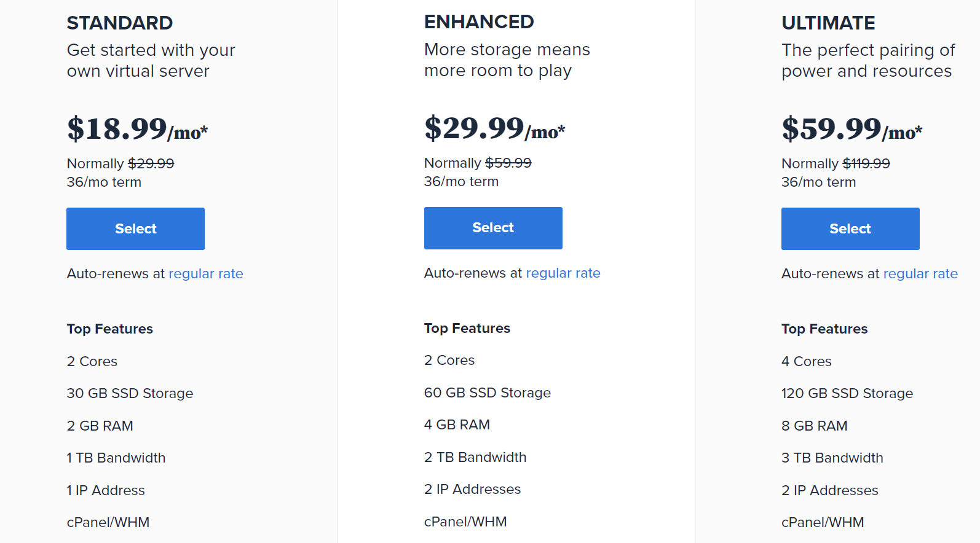
Task: Click Select for the ENHANCED plan
Action: tap(492, 228)
